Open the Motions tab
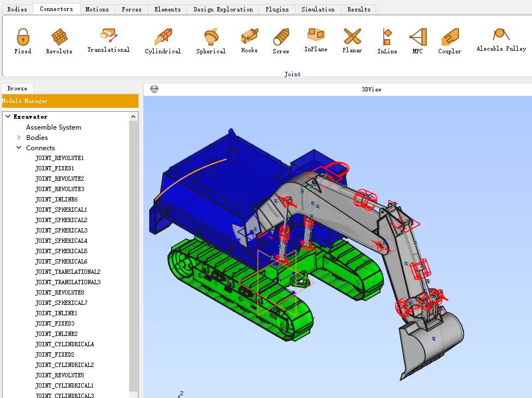 [x=97, y=9]
